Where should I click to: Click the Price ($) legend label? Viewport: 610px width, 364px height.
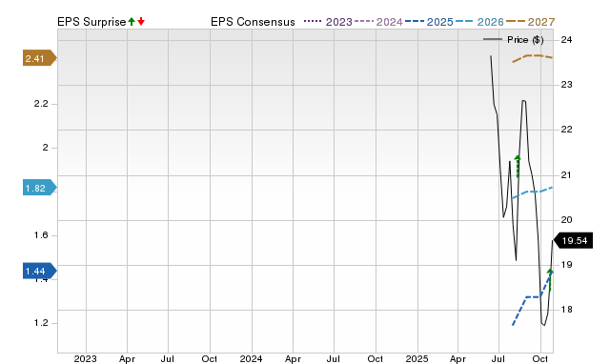[525, 40]
